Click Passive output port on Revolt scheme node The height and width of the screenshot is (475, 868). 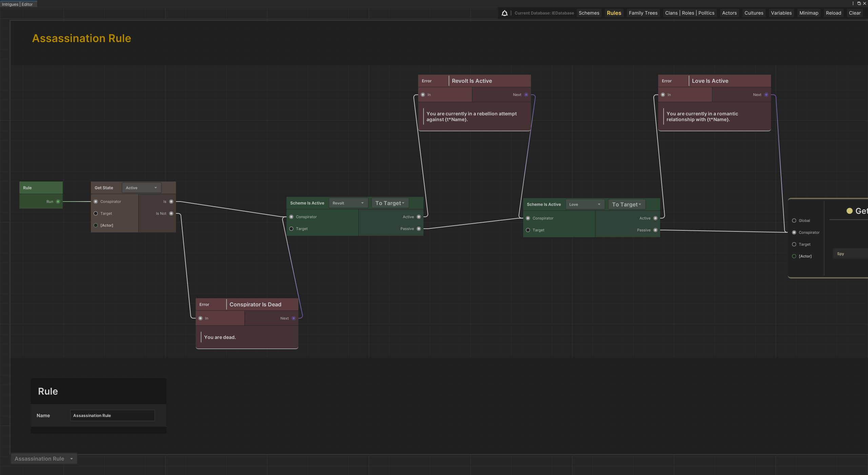pyautogui.click(x=419, y=229)
